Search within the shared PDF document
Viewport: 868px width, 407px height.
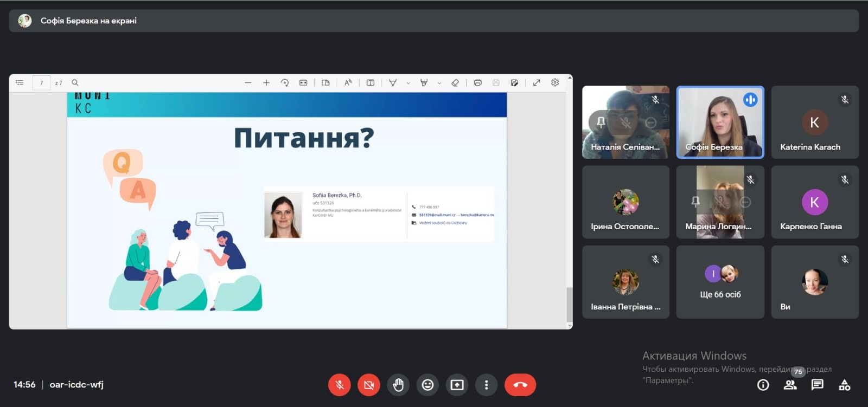click(75, 83)
